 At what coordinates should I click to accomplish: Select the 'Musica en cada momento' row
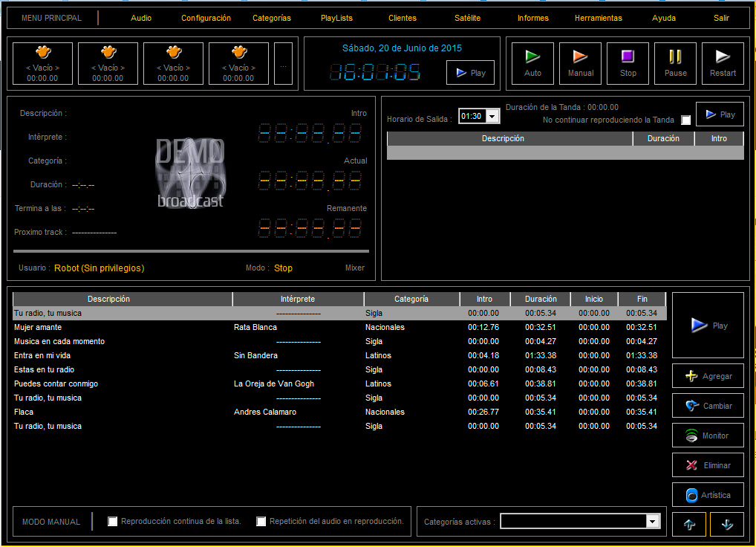[339, 341]
